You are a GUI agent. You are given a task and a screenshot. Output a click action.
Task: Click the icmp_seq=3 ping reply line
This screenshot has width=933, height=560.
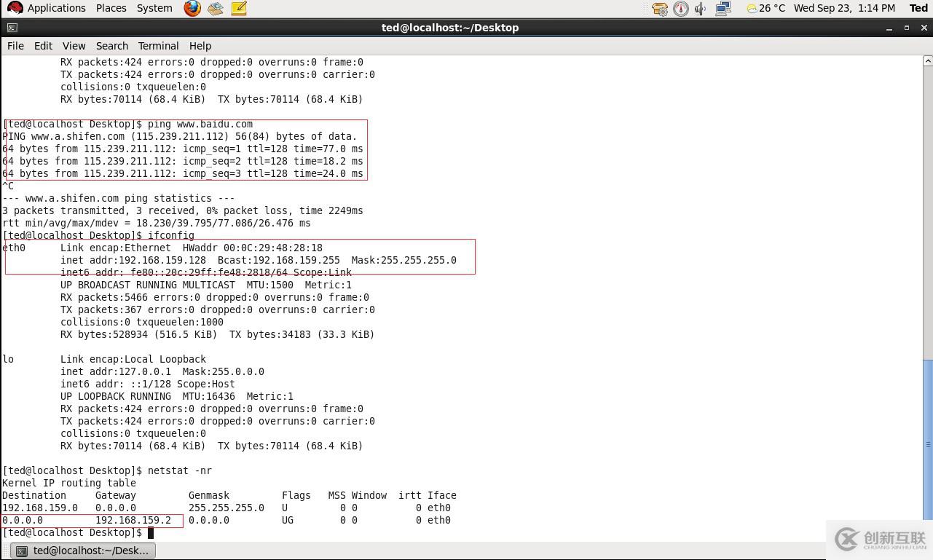(x=183, y=173)
